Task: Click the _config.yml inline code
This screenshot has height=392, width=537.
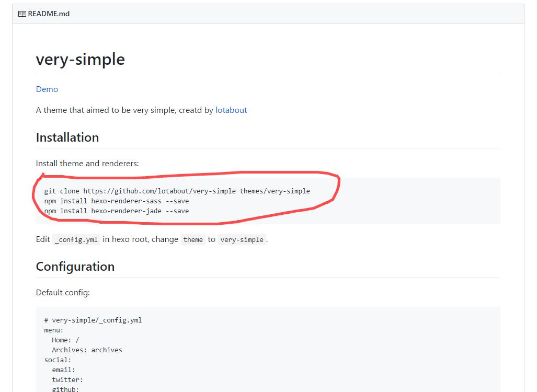Action: pyautogui.click(x=76, y=239)
